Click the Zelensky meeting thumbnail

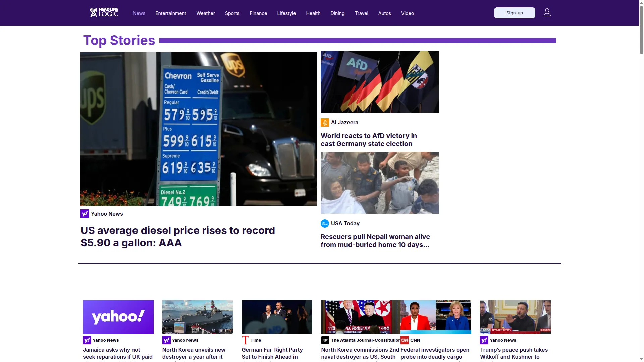click(x=515, y=317)
